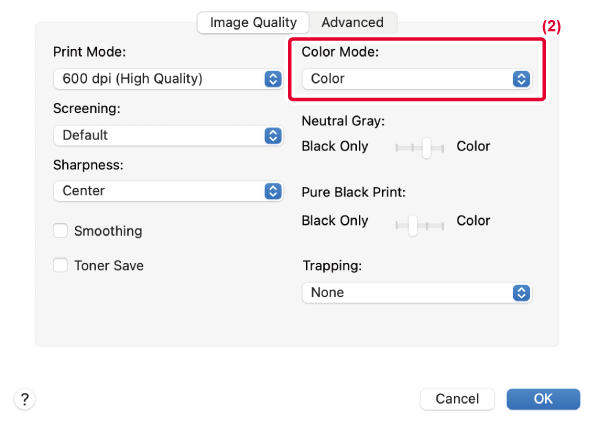Open the Color Mode dropdown showing Color
593x424 pixels.
coord(417,79)
